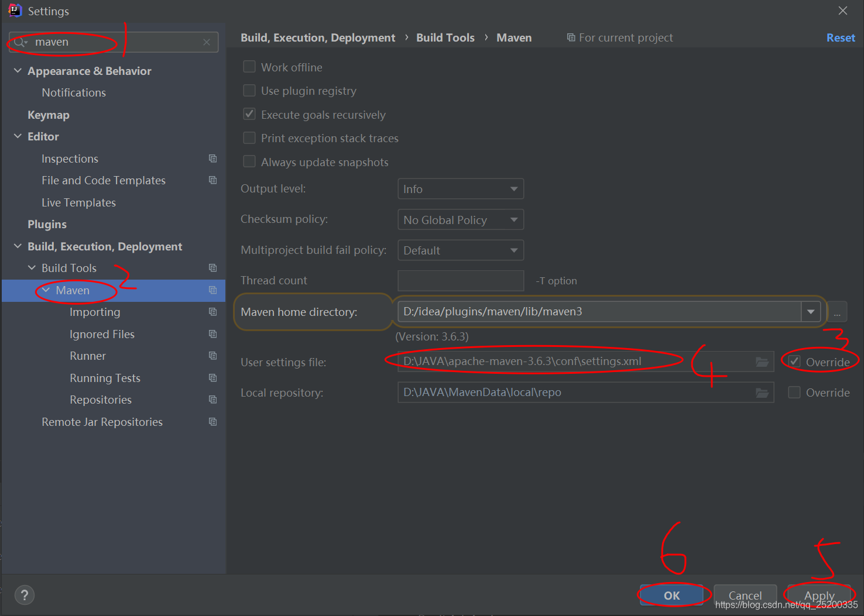
Task: Select Remote Jar Repositories item
Action: click(102, 422)
